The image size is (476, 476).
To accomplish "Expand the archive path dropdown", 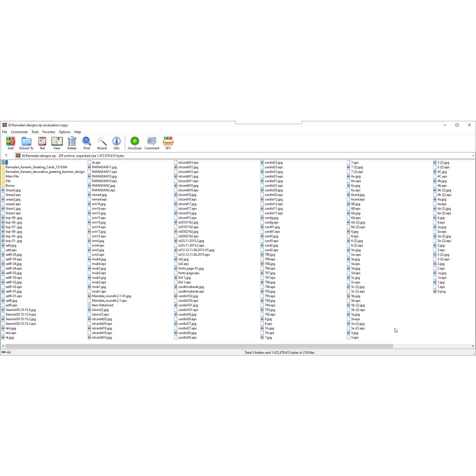I will [473, 156].
